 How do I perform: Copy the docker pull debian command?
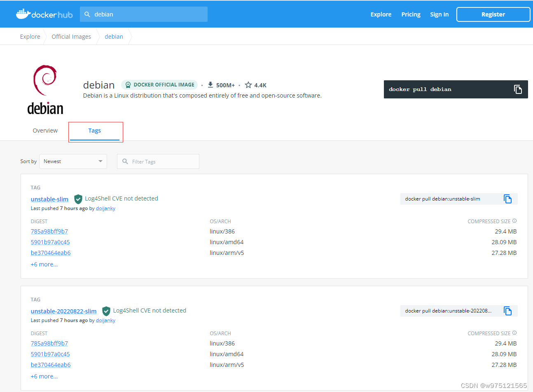[518, 89]
